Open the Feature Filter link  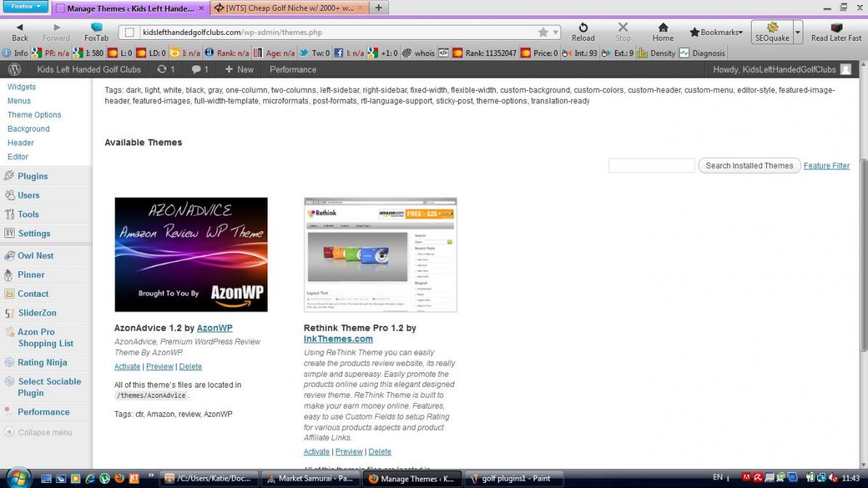[x=826, y=166]
